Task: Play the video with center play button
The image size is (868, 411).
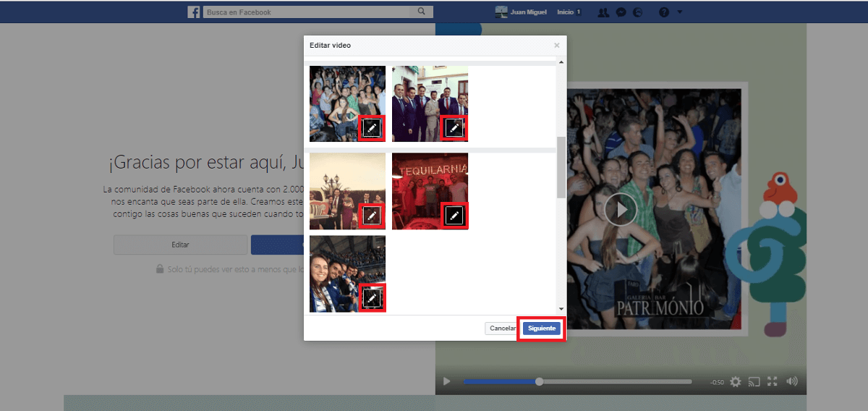Action: click(x=621, y=210)
